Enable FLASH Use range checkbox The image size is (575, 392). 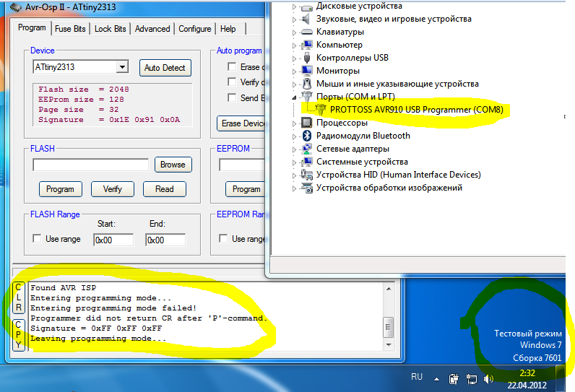(38, 239)
